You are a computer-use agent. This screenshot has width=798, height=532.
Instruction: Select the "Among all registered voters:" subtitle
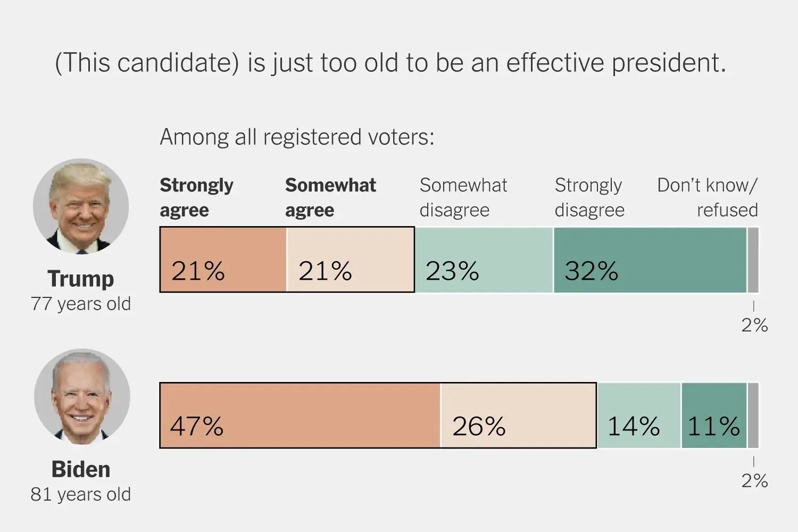pyautogui.click(x=297, y=137)
